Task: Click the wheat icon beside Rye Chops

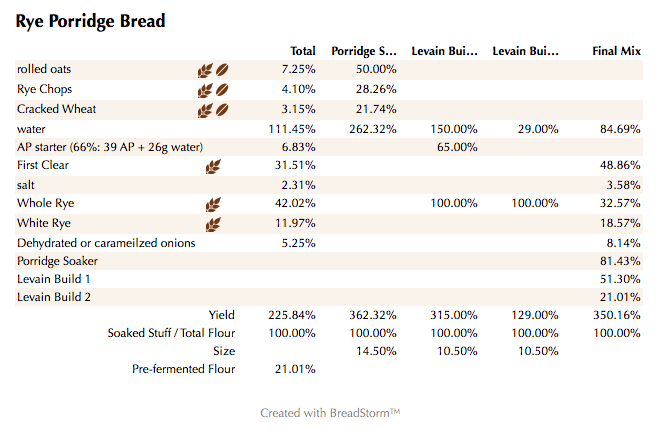Action: click(204, 91)
